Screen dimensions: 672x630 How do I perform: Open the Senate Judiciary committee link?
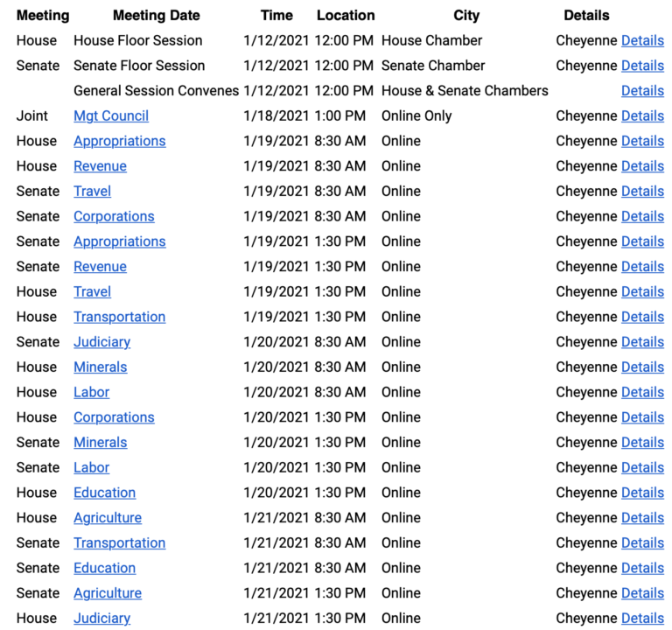click(x=101, y=342)
